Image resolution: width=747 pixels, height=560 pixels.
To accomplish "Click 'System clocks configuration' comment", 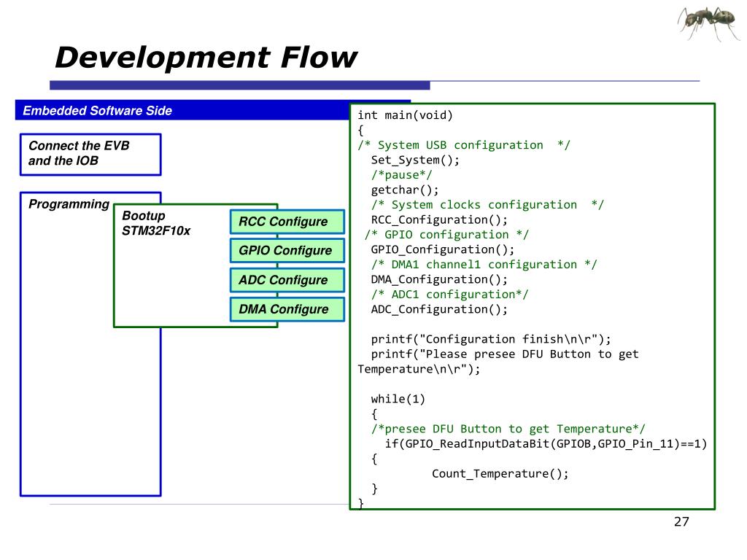I will pos(488,205).
